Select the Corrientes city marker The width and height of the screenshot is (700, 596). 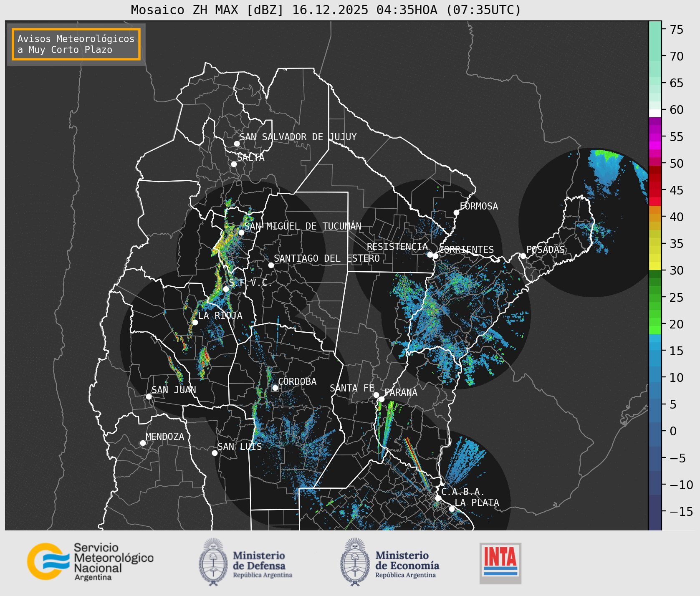pos(435,256)
